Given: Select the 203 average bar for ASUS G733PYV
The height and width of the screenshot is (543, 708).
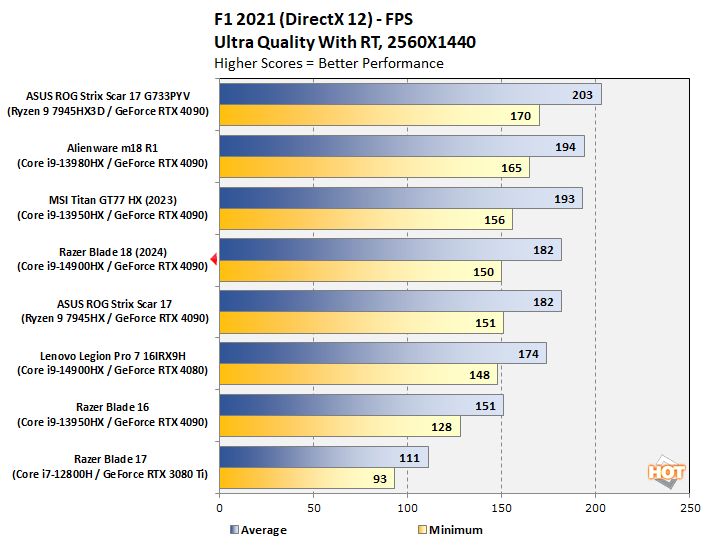Looking at the screenshot, I should [410, 94].
